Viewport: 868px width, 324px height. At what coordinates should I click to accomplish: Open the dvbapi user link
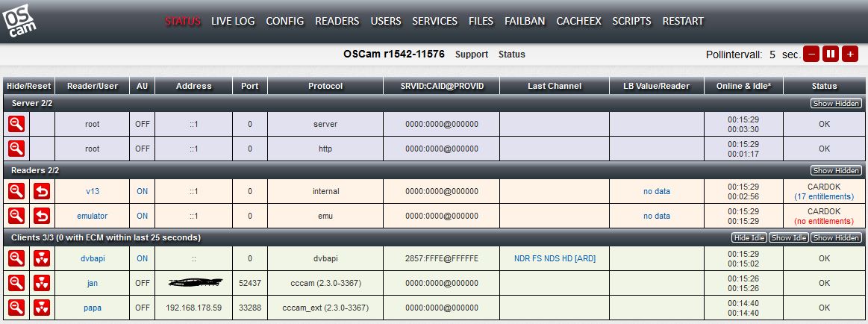pos(93,258)
